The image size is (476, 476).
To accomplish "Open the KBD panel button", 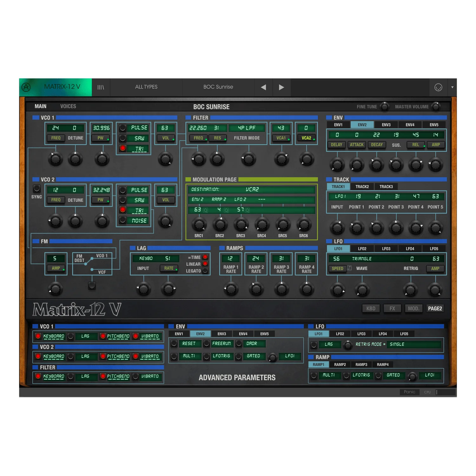I will (371, 308).
